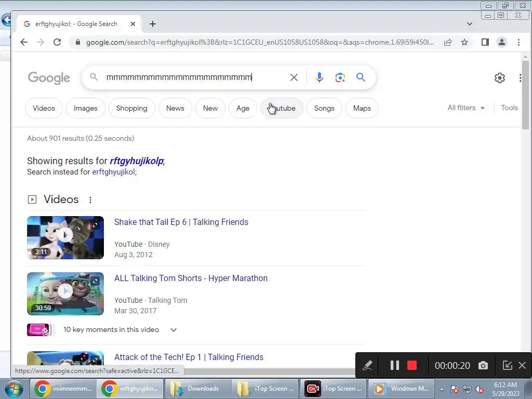Open Windows Media Player taskbar button
The image size is (532, 399).
pyautogui.click(x=401, y=389)
